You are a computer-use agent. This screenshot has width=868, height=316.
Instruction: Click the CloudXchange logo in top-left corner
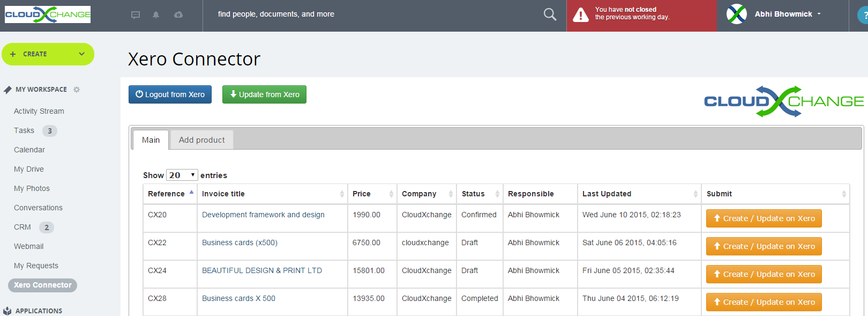(48, 14)
